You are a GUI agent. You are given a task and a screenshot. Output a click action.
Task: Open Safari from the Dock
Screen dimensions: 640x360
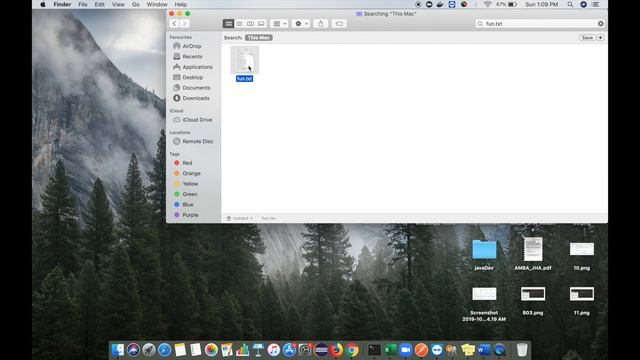[x=164, y=350]
